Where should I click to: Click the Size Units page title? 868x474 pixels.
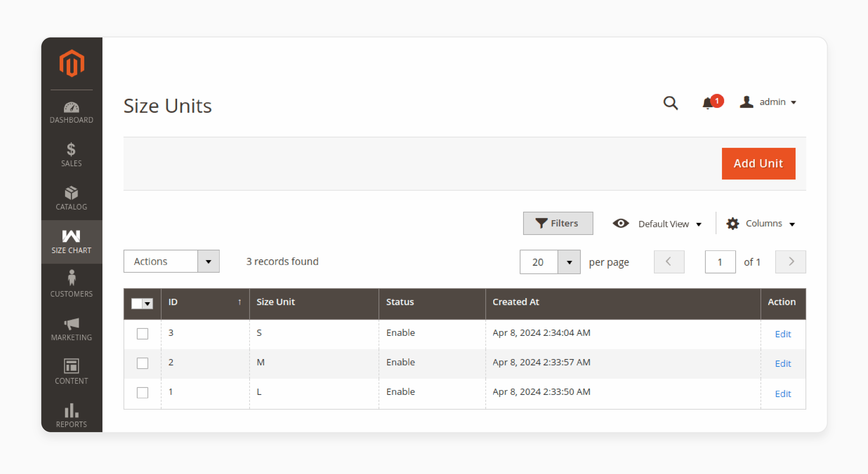[167, 106]
